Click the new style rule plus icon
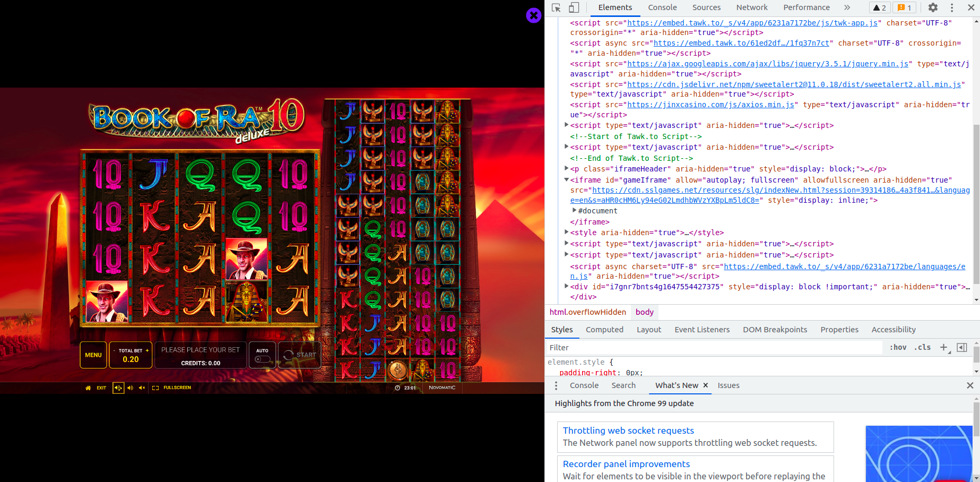 tap(943, 347)
